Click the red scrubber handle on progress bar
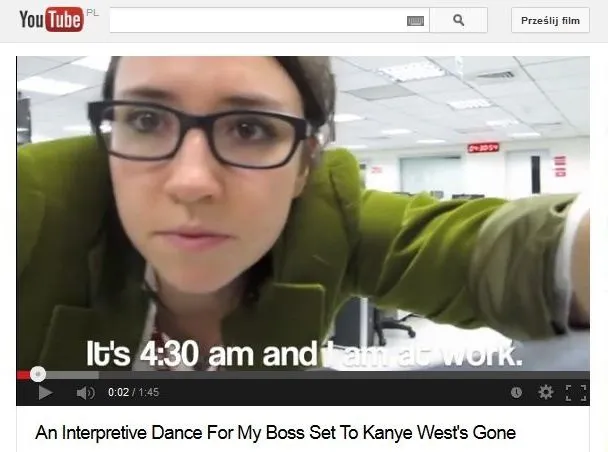The image size is (608, 452). tap(37, 374)
